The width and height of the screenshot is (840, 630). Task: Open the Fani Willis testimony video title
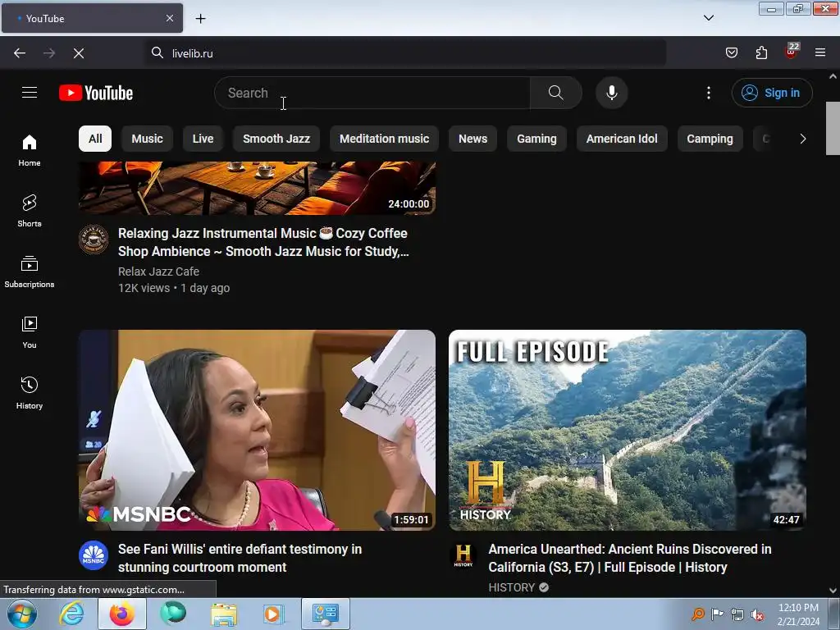pos(240,558)
